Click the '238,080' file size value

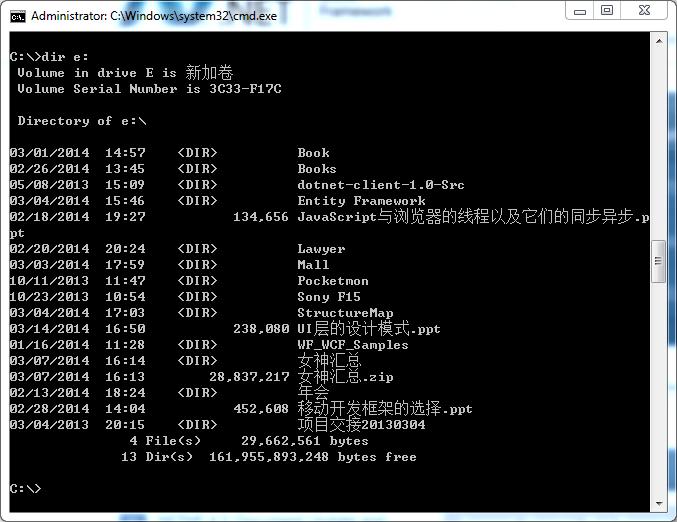click(261, 329)
